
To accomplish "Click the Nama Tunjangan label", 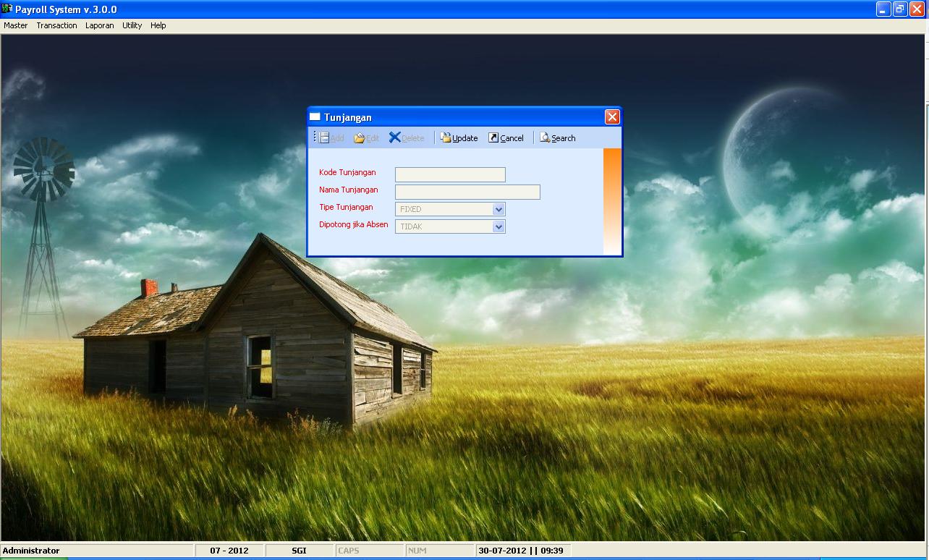I will click(x=349, y=190).
